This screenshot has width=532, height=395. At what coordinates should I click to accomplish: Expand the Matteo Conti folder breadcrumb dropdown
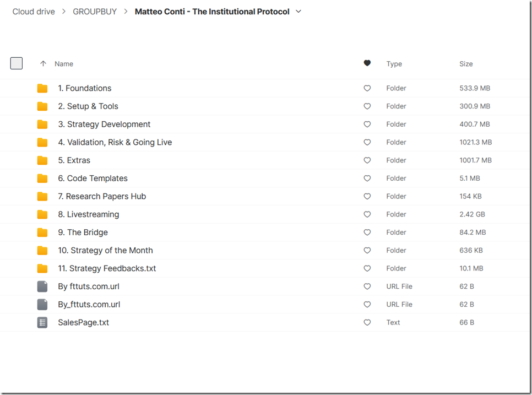298,12
